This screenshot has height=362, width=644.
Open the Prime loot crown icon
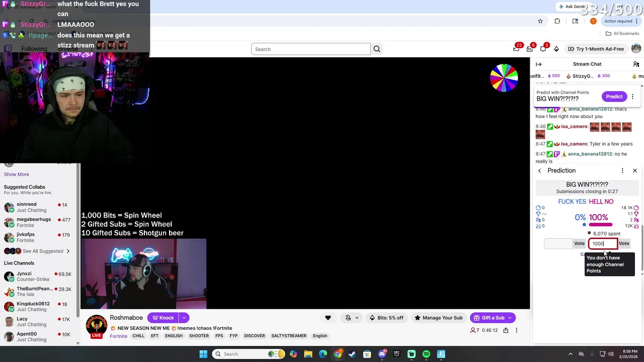click(x=516, y=49)
